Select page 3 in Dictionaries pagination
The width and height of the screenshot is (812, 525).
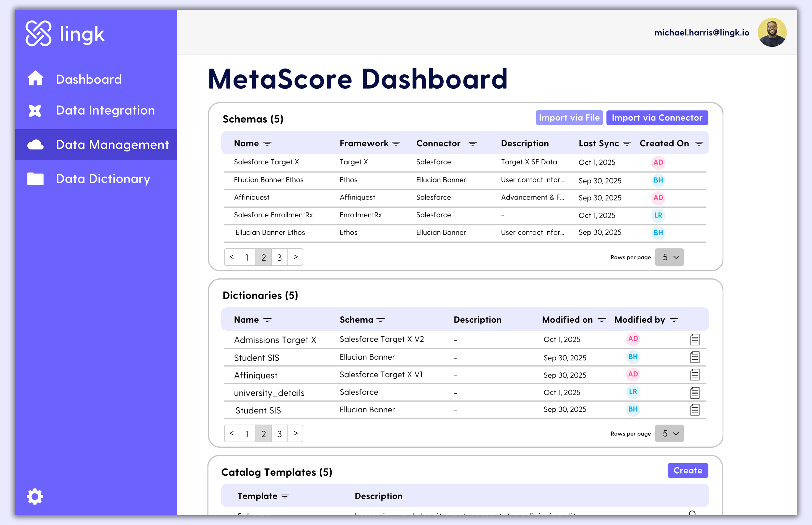tap(279, 434)
